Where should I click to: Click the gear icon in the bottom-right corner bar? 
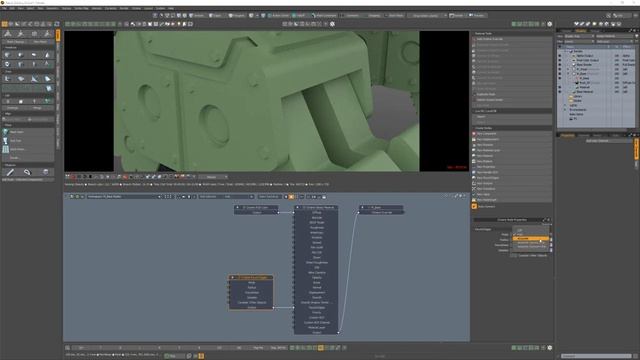[550, 348]
